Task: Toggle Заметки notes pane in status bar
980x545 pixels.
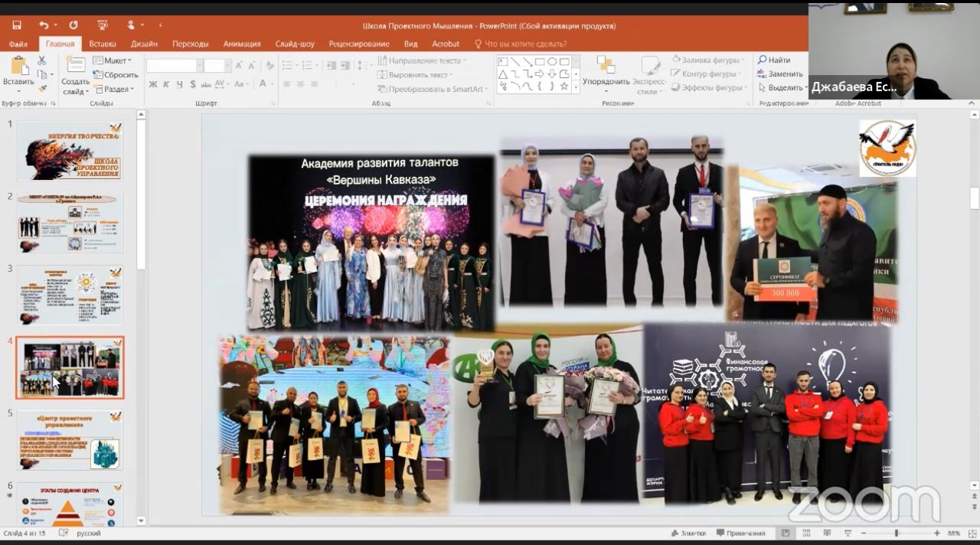Action: [x=688, y=533]
